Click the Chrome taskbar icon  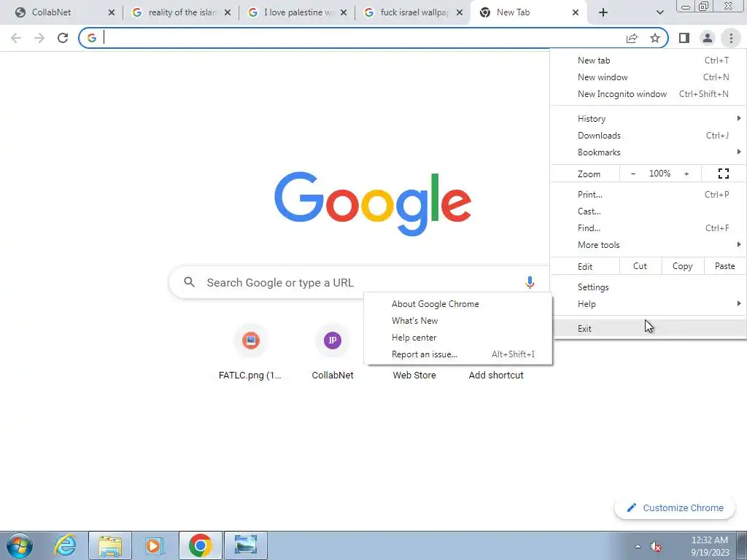click(200, 545)
